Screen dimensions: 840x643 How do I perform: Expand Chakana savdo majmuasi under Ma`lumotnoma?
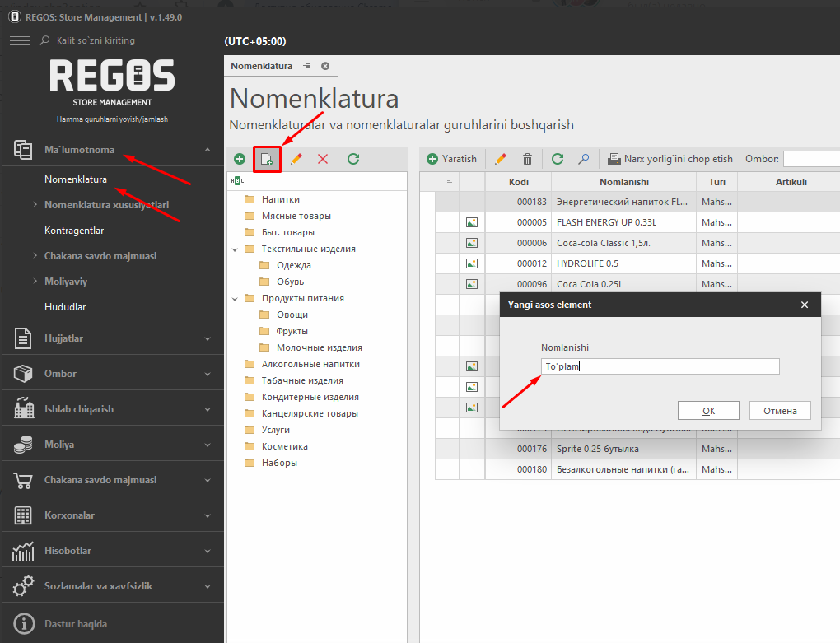click(x=35, y=256)
